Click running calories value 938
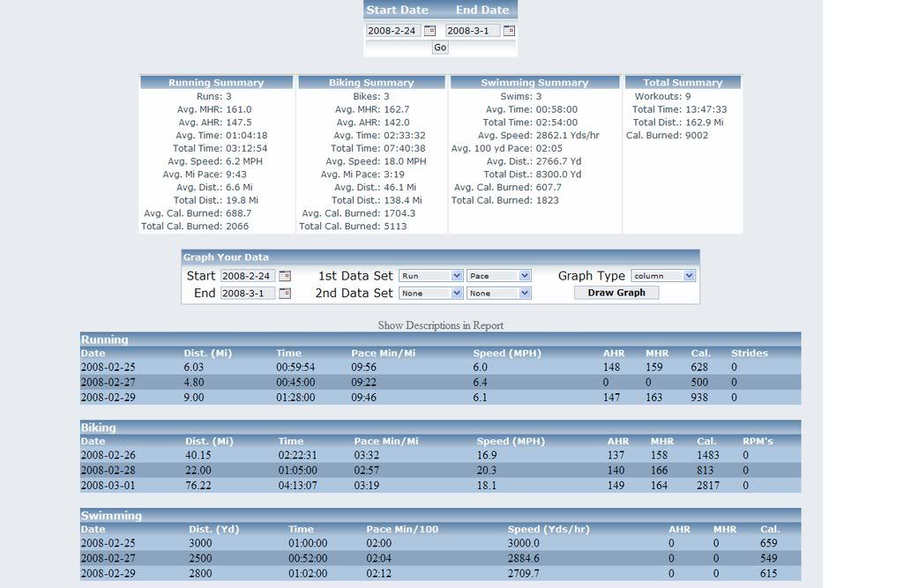Viewport: 903px width, 588px height. tap(699, 397)
